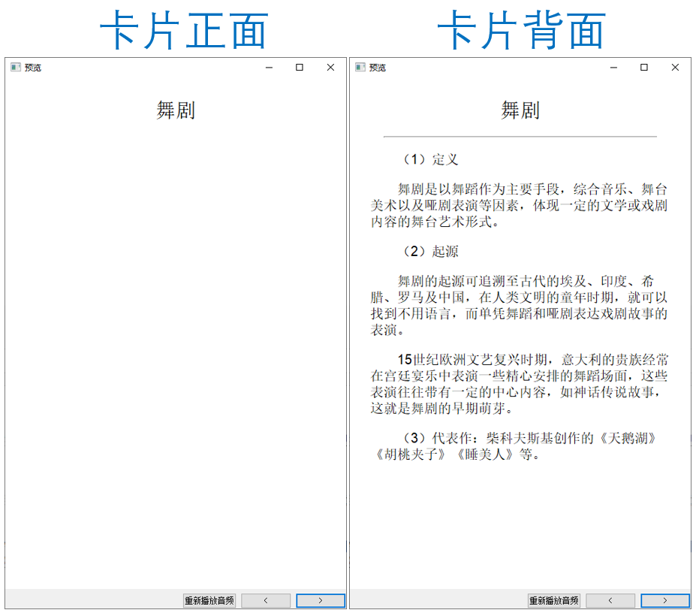
Task: Close the right preview window
Action: pyautogui.click(x=675, y=68)
